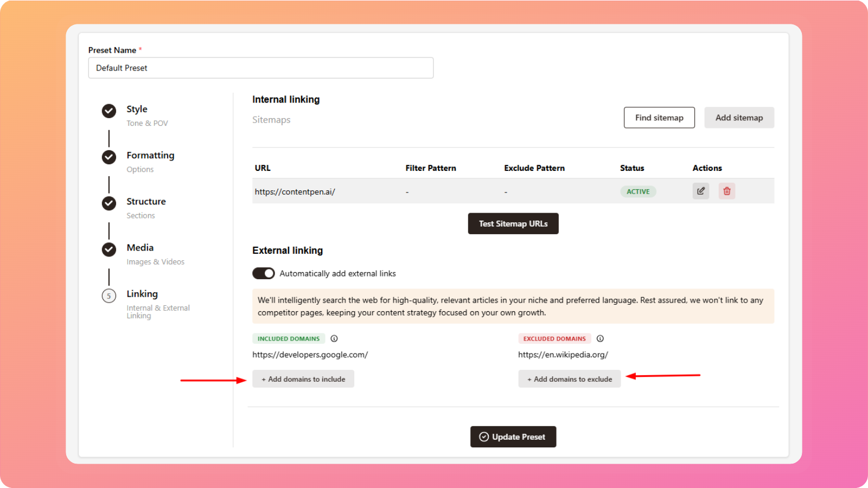Click the Media step checkmark icon

109,249
